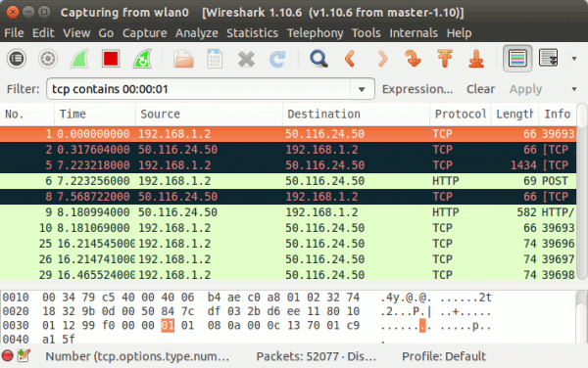Go to last packet down arrow icon
This screenshot has width=588, height=368.
click(476, 59)
